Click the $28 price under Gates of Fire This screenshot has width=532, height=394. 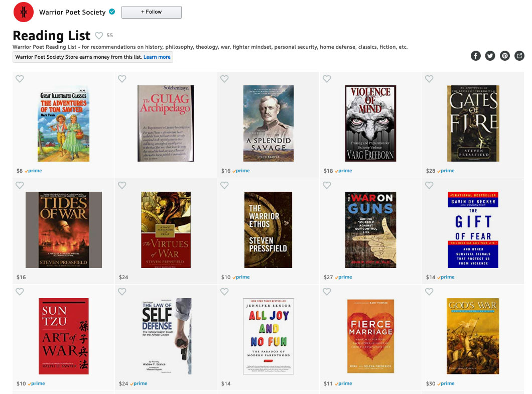pos(431,171)
